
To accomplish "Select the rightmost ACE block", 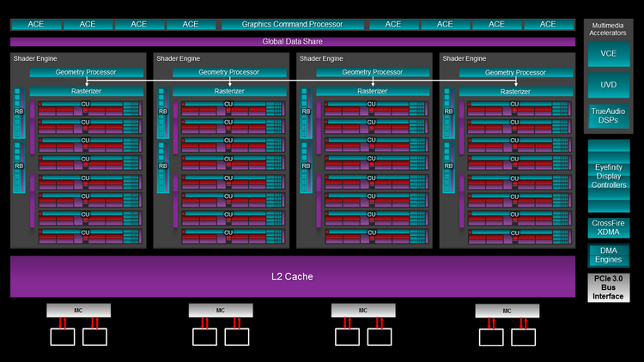I will pos(549,24).
